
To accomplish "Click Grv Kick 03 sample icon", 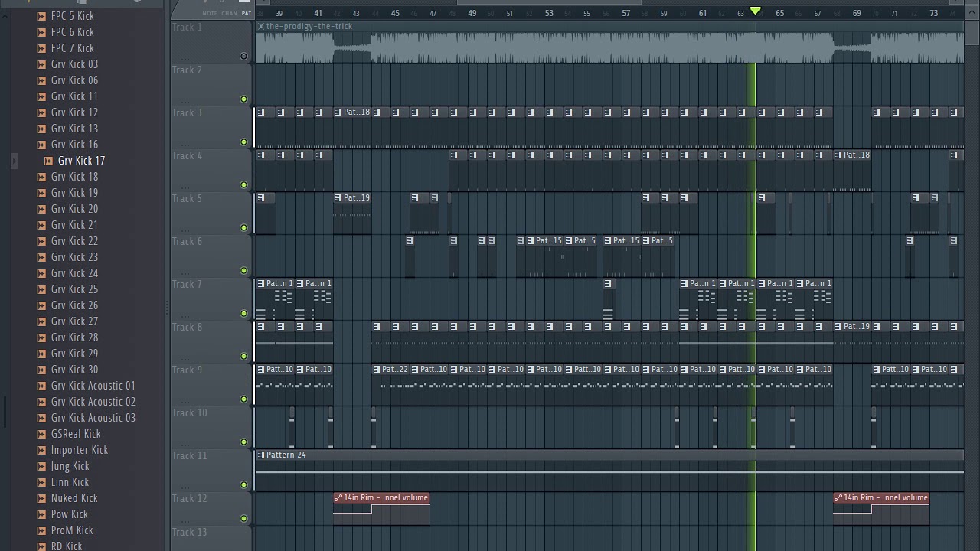I will tap(41, 64).
